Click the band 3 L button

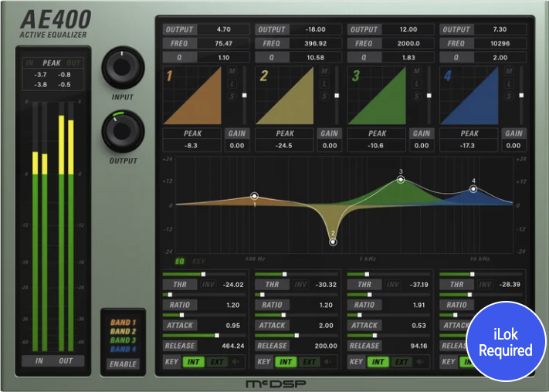(417, 83)
